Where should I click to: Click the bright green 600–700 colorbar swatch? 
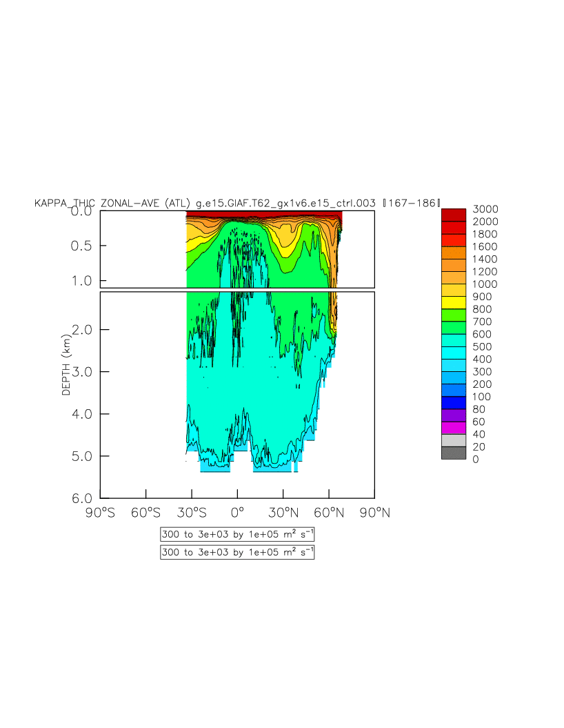tap(454, 328)
